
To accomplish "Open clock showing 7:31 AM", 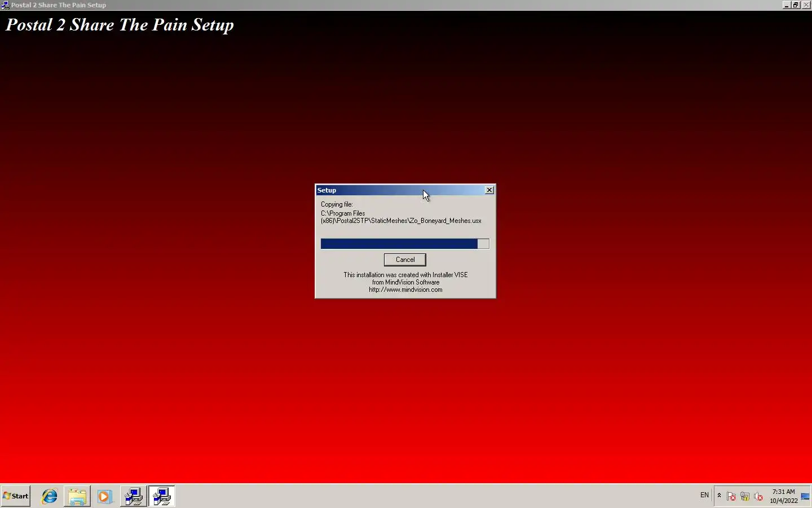I will 784,496.
